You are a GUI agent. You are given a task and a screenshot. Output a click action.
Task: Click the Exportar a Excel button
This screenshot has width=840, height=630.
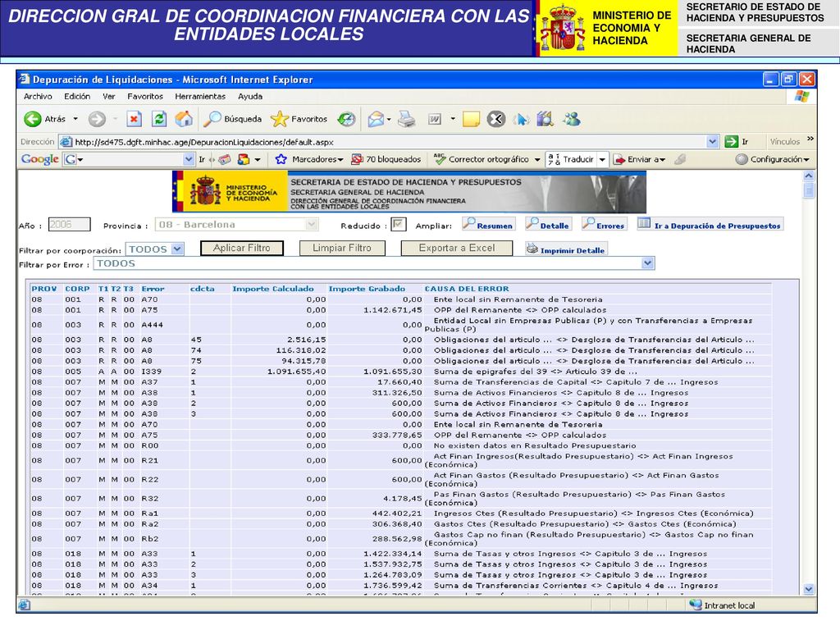[457, 248]
